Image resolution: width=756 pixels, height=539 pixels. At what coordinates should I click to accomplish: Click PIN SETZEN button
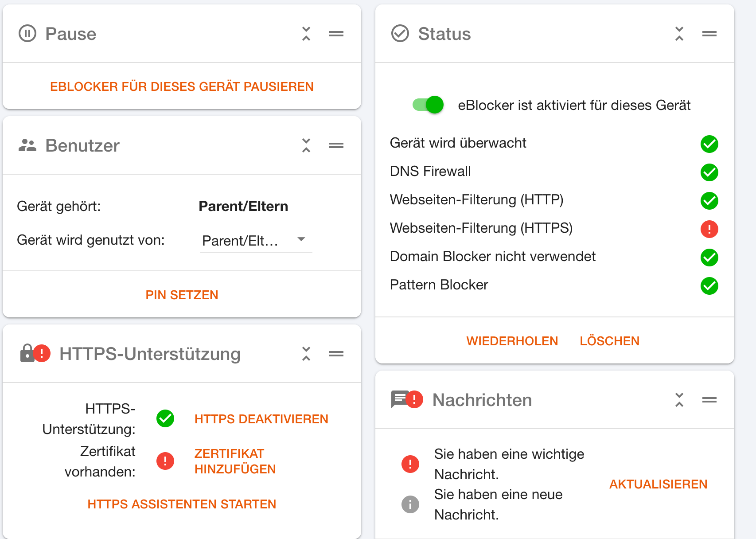click(x=182, y=295)
